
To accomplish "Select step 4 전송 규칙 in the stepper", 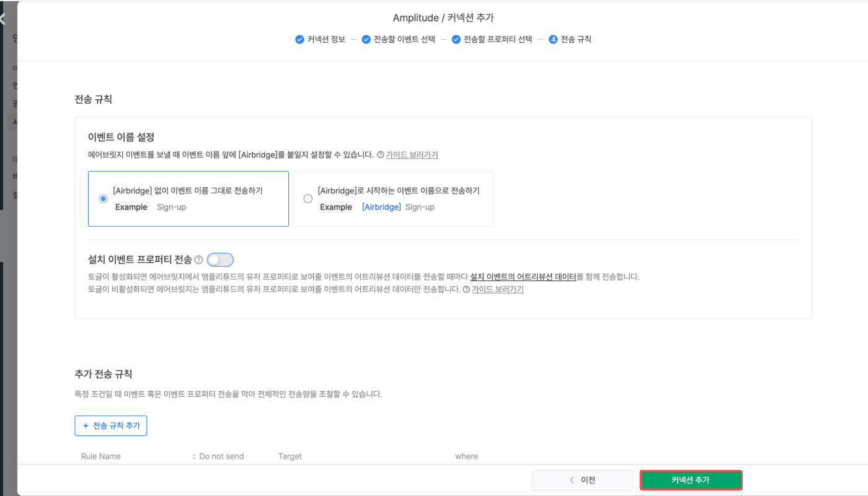I will [570, 40].
